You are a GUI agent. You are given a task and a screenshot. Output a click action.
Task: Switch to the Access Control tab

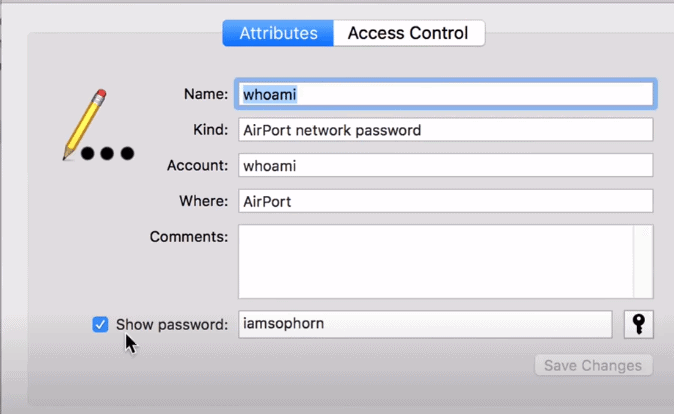(409, 33)
